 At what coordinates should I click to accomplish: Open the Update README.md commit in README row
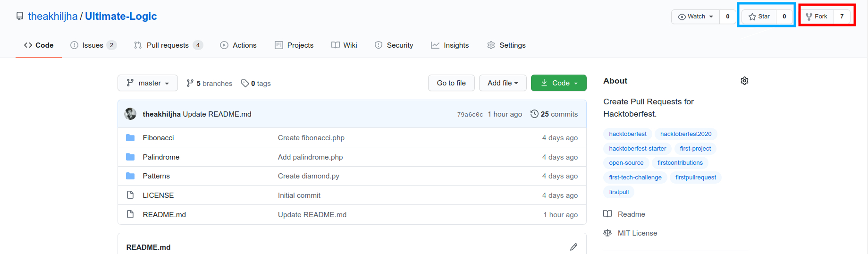click(312, 215)
